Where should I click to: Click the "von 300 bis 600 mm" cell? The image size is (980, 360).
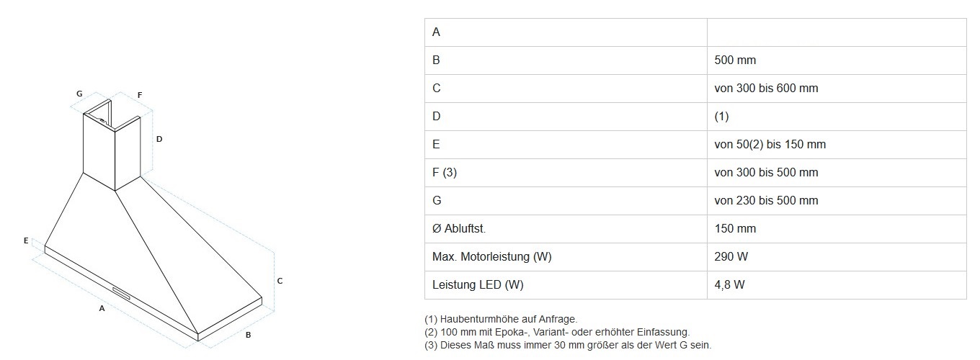pyautogui.click(x=766, y=89)
